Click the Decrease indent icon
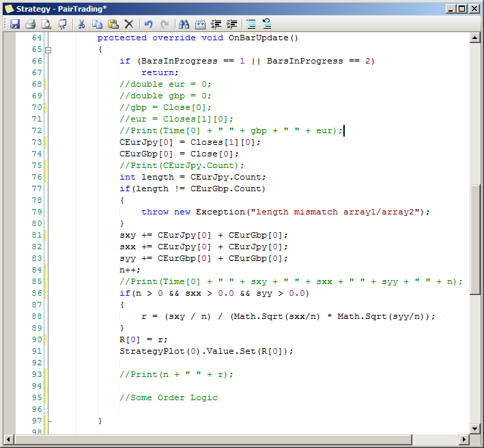Screen dimensions: 484x448 (x=216, y=24)
